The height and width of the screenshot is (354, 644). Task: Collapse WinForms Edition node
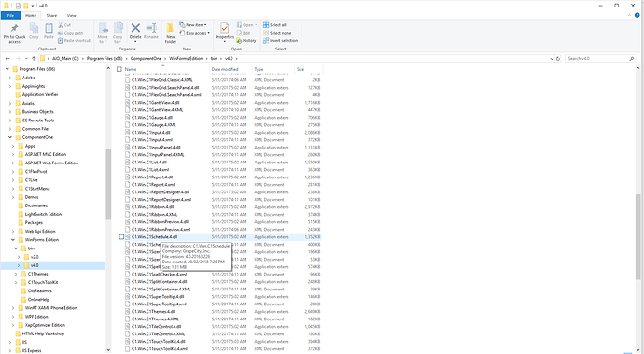click(x=13, y=240)
